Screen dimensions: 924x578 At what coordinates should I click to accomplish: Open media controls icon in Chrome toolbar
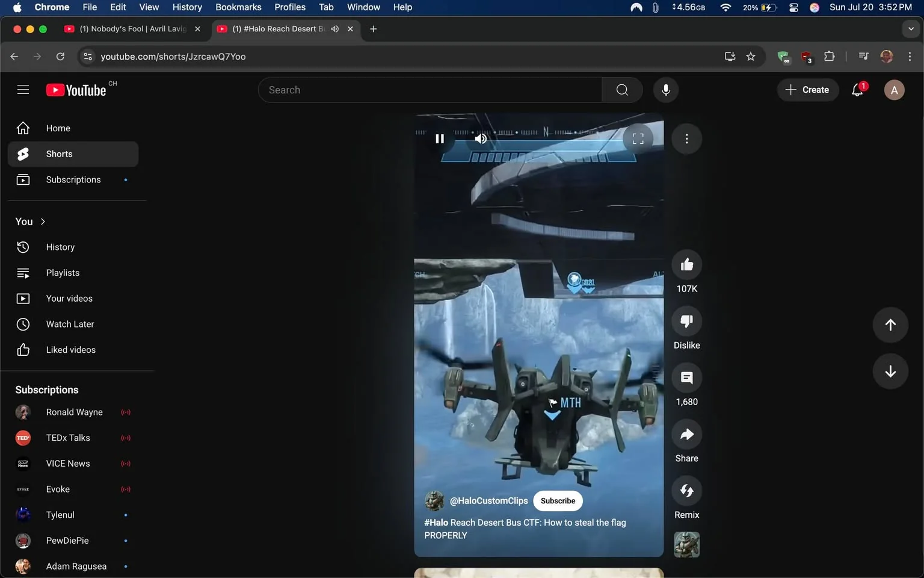(x=863, y=57)
